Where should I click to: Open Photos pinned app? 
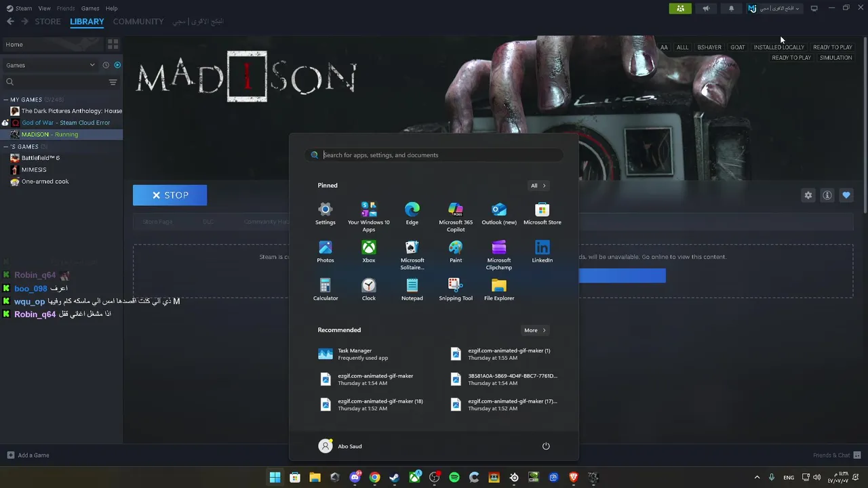coord(325,251)
